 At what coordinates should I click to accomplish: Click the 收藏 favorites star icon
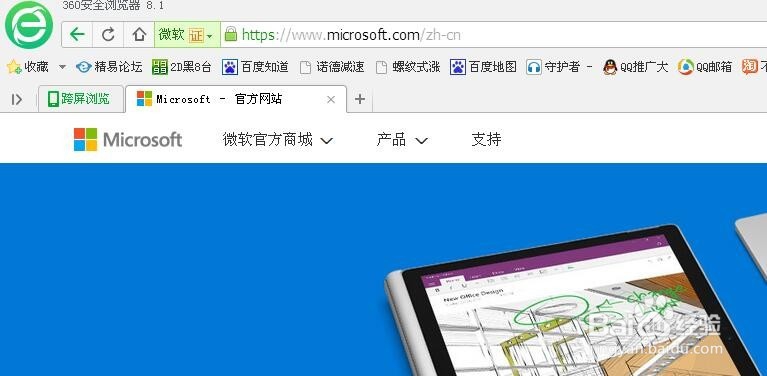13,67
